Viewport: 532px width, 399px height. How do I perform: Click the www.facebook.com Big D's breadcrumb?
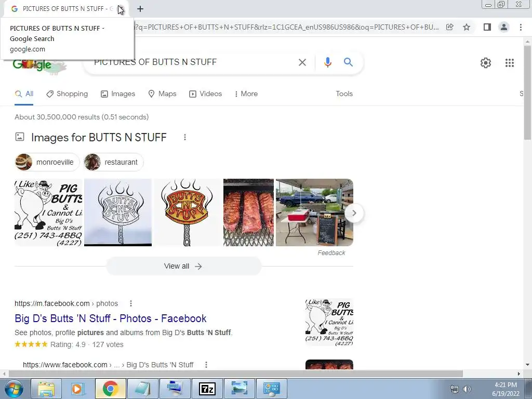108,365
